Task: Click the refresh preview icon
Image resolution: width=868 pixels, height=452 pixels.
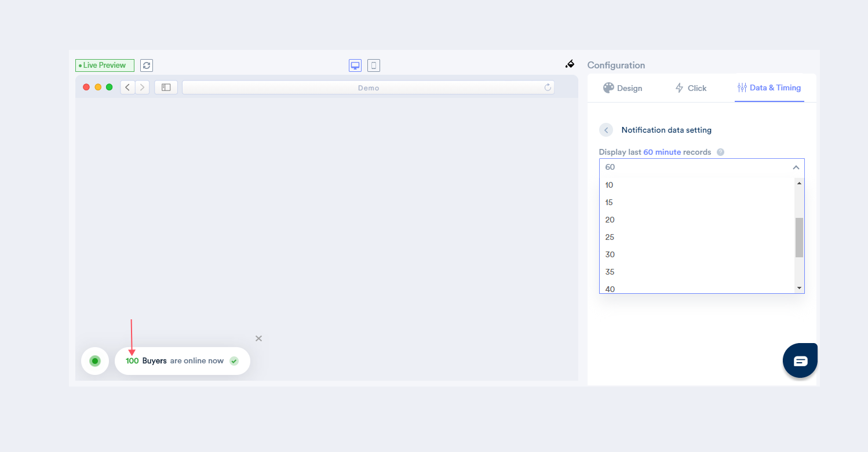Action: point(147,65)
